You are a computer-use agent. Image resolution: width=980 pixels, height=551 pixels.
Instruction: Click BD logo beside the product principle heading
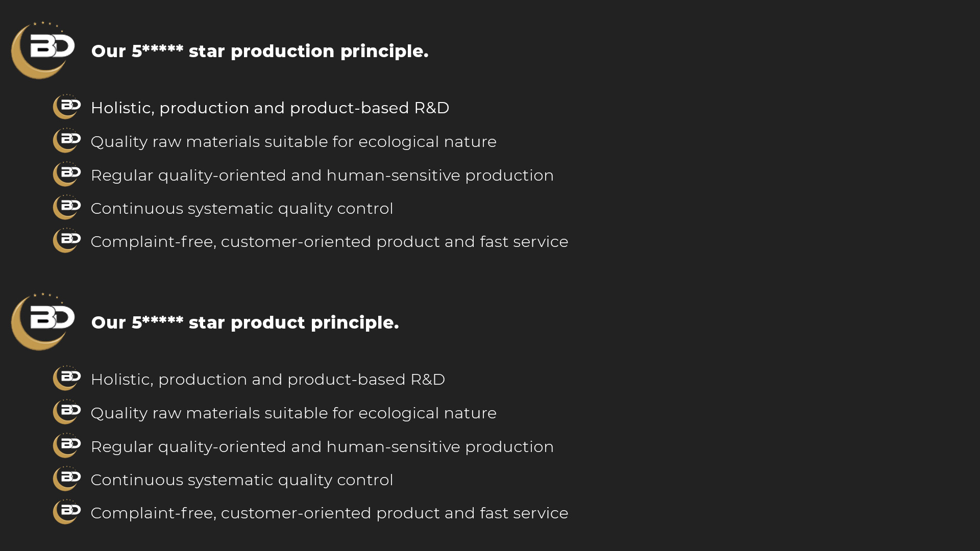tap(43, 321)
